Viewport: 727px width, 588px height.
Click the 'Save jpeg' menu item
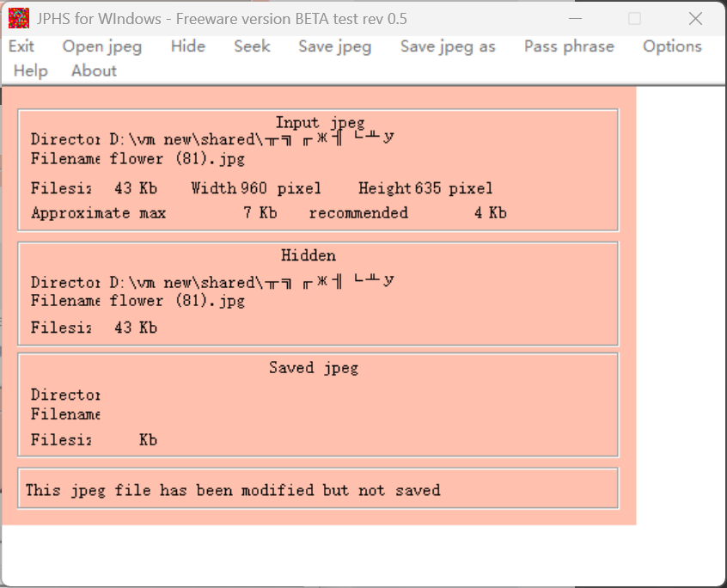click(x=335, y=46)
